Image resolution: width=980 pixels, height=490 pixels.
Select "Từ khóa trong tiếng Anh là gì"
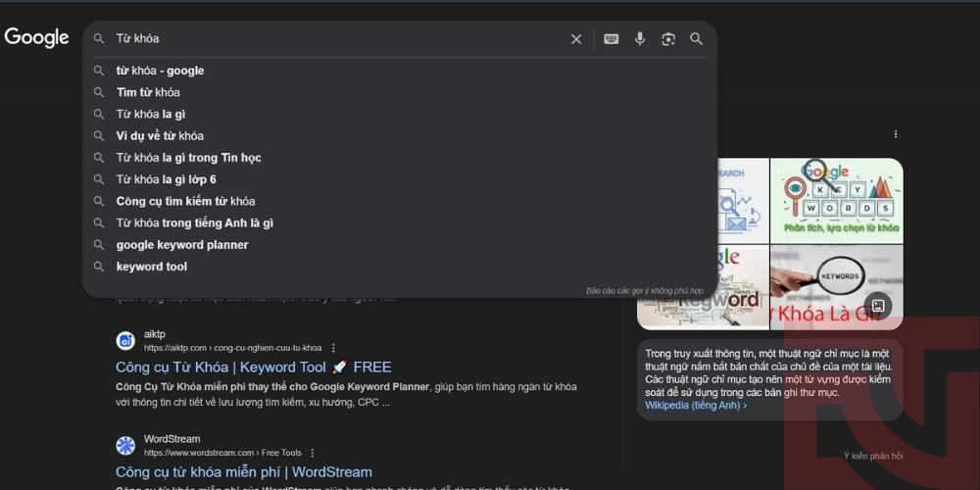click(400, 223)
